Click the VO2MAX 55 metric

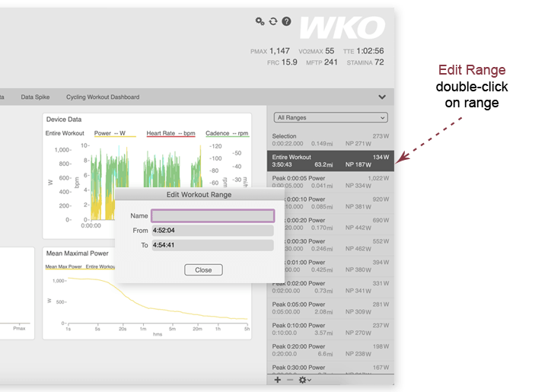pyautogui.click(x=317, y=51)
